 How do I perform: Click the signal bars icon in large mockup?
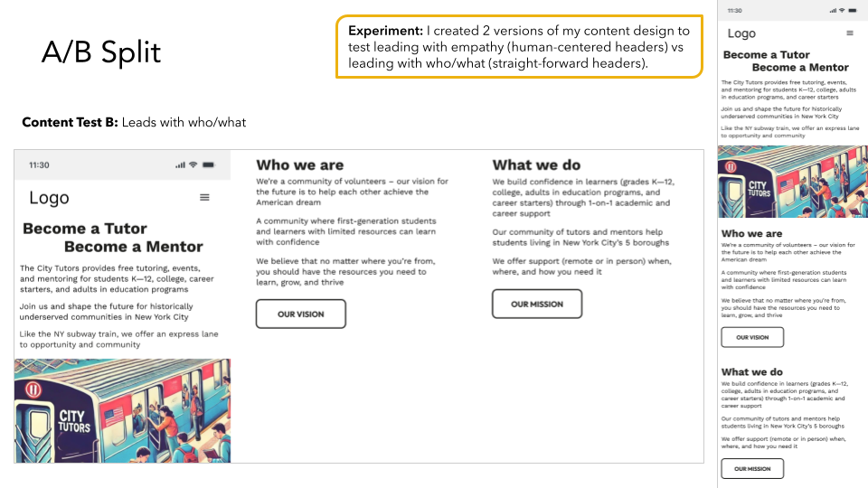pyautogui.click(x=181, y=164)
